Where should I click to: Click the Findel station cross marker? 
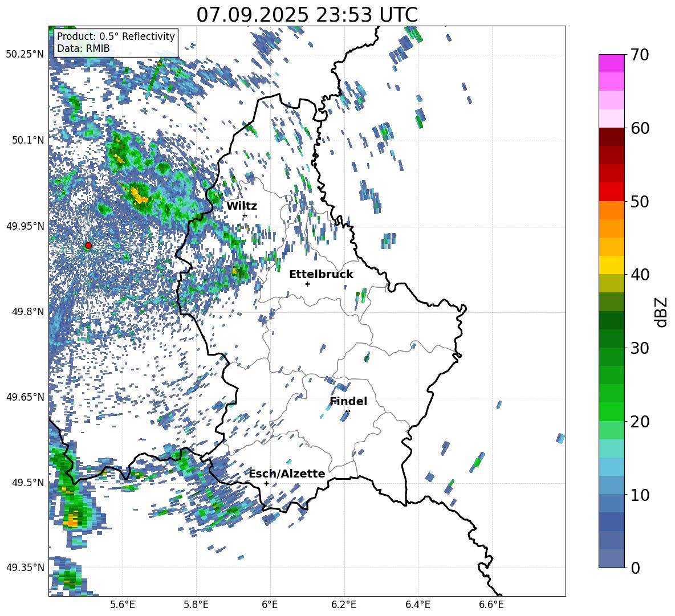348,411
